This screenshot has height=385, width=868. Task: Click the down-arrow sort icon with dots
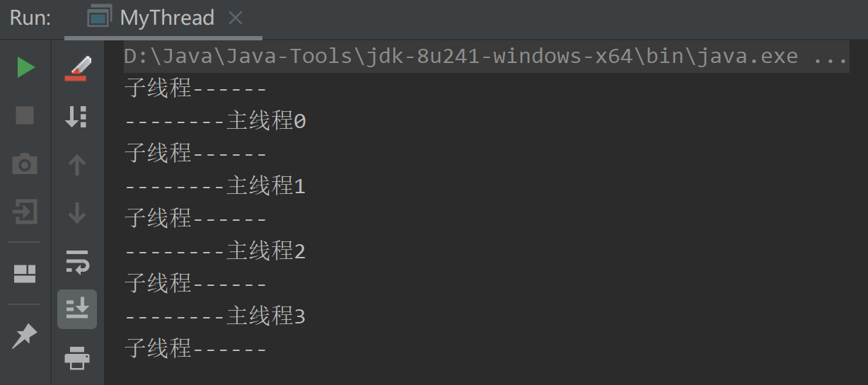pos(76,117)
